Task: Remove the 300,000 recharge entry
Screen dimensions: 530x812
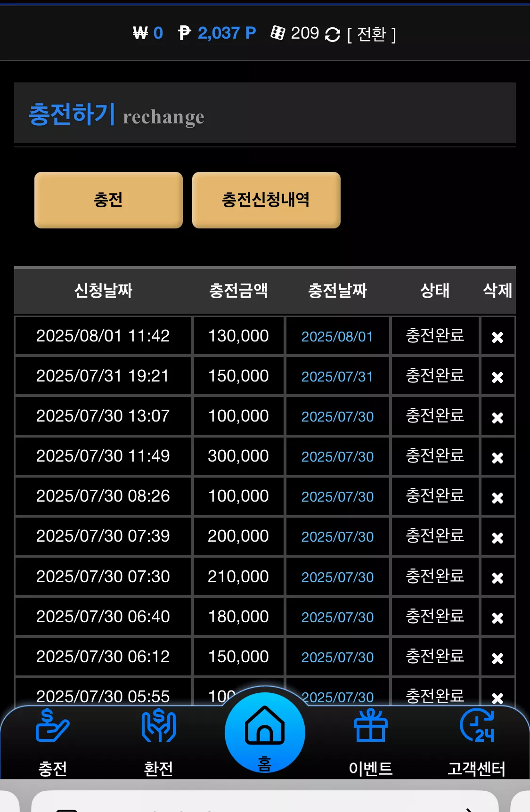Action: tap(497, 457)
